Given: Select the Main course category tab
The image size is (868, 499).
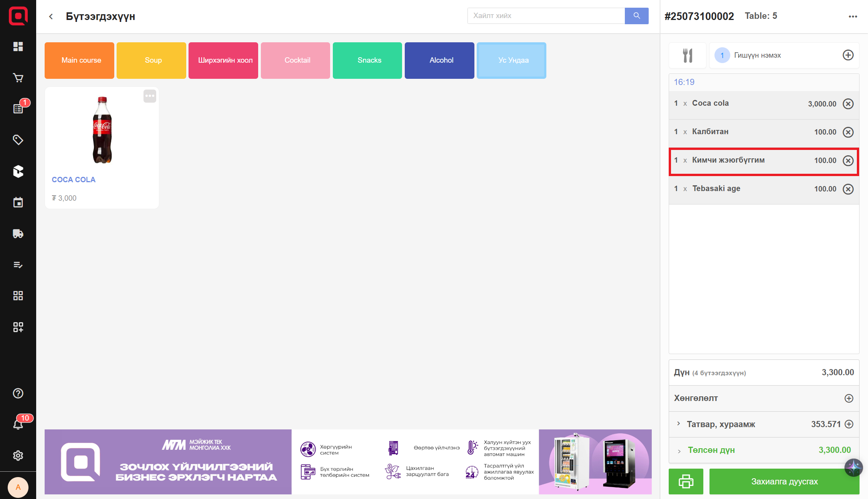Looking at the screenshot, I should (x=79, y=60).
